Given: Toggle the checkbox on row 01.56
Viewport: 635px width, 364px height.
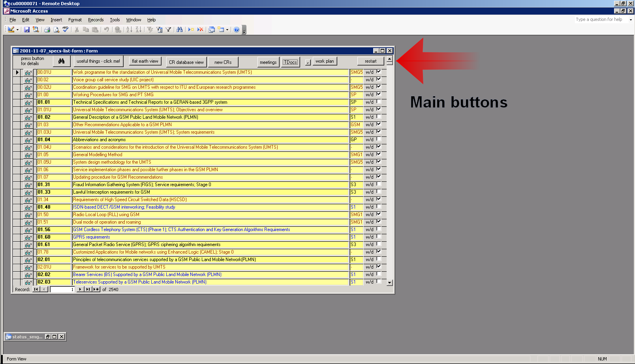Looking at the screenshot, I should (x=379, y=229).
